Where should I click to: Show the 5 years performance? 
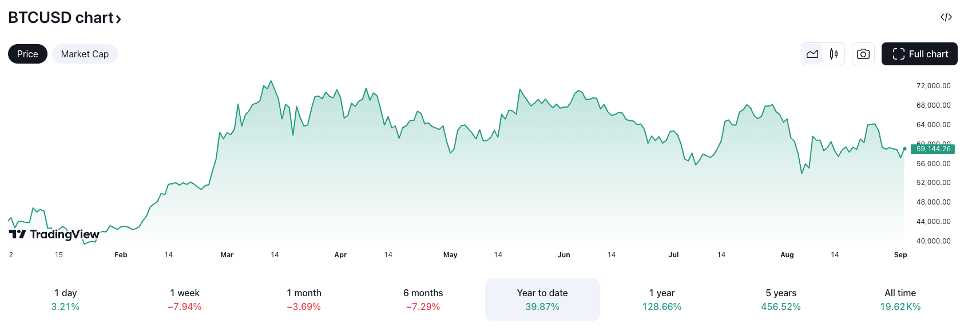[x=780, y=300]
